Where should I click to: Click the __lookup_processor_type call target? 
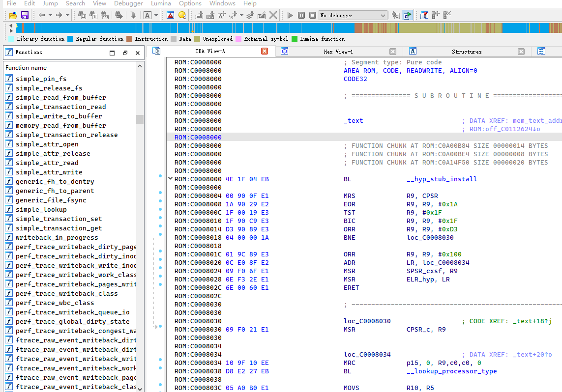(x=451, y=371)
